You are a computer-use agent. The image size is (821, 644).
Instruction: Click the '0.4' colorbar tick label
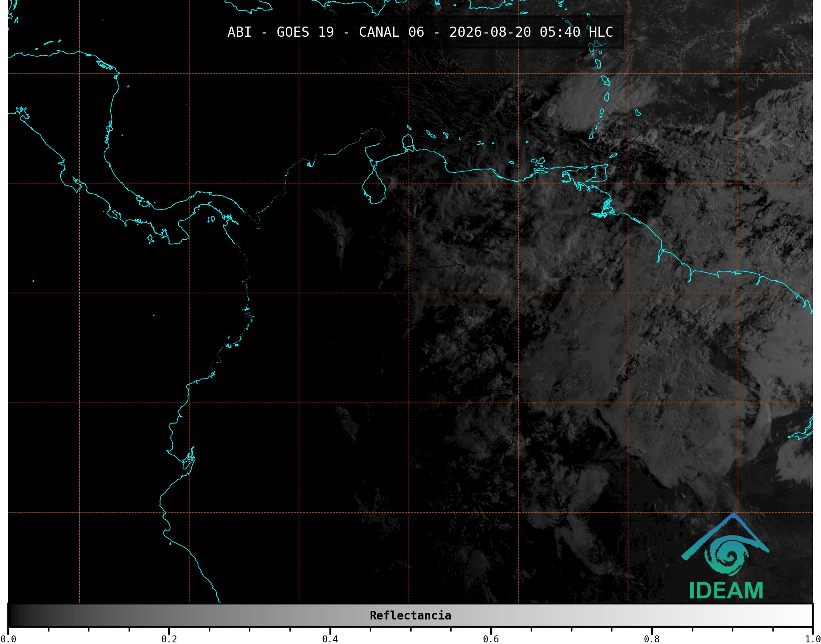click(x=330, y=639)
